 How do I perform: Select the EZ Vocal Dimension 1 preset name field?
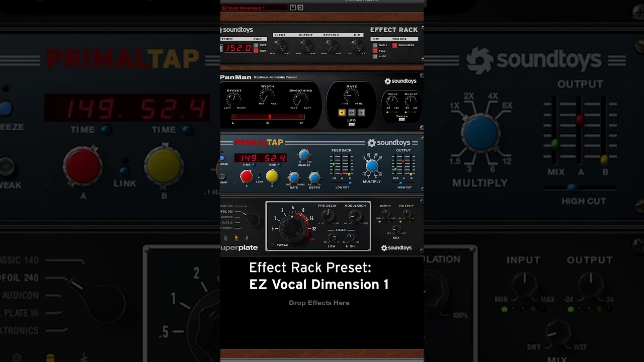coord(254,8)
